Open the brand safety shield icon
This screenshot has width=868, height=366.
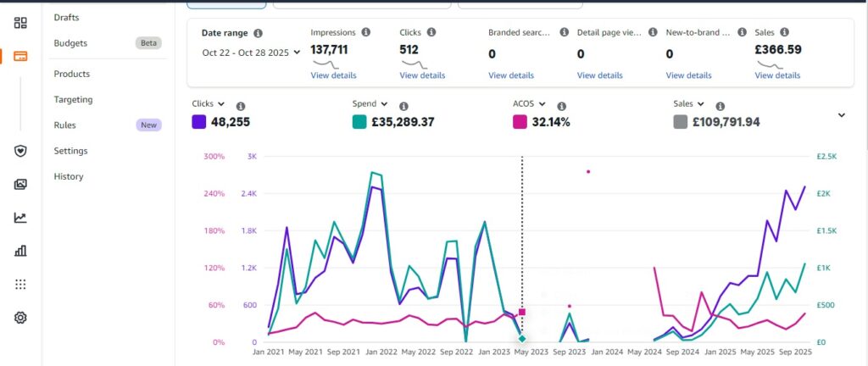pos(20,151)
